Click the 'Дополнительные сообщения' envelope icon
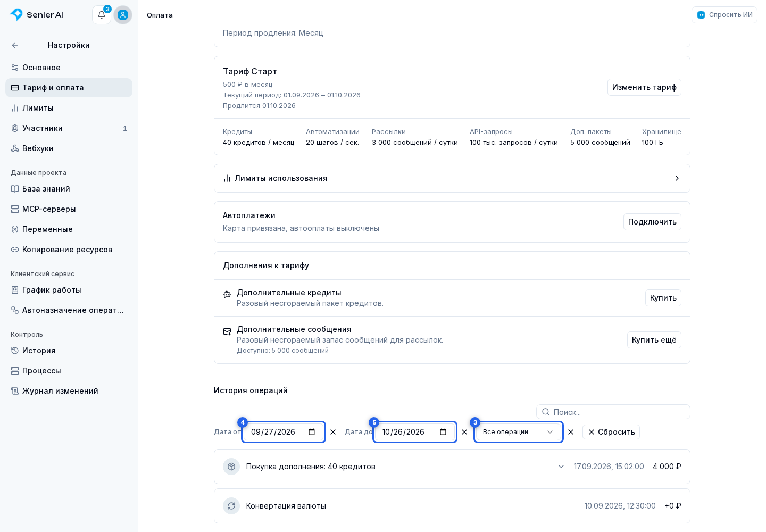This screenshot has width=766, height=532. [x=227, y=331]
